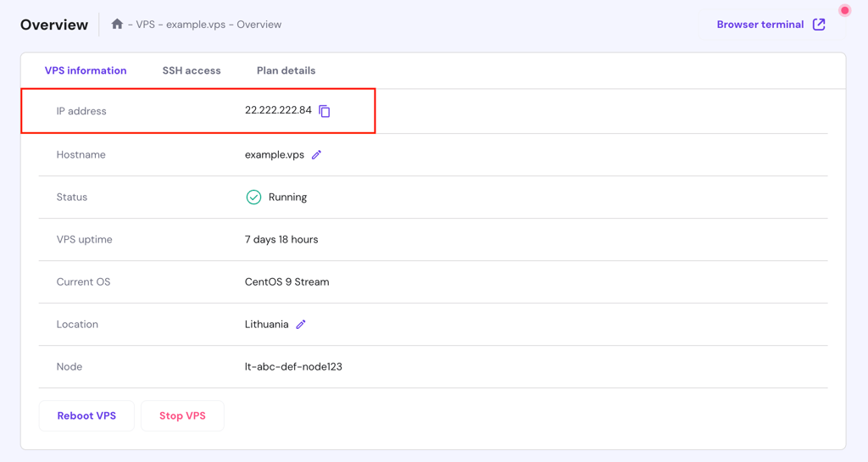The width and height of the screenshot is (868, 462).
Task: Click the green Running status check icon
Action: click(253, 197)
